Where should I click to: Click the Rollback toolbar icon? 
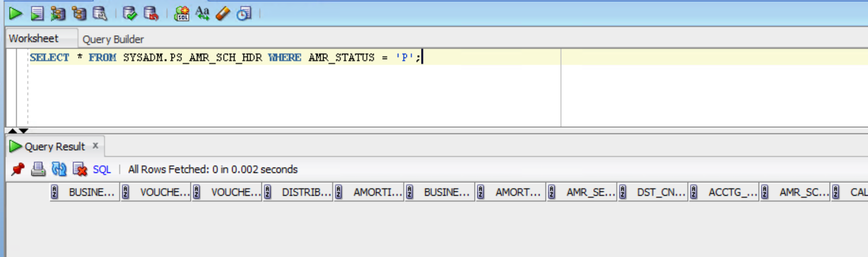coord(151,14)
